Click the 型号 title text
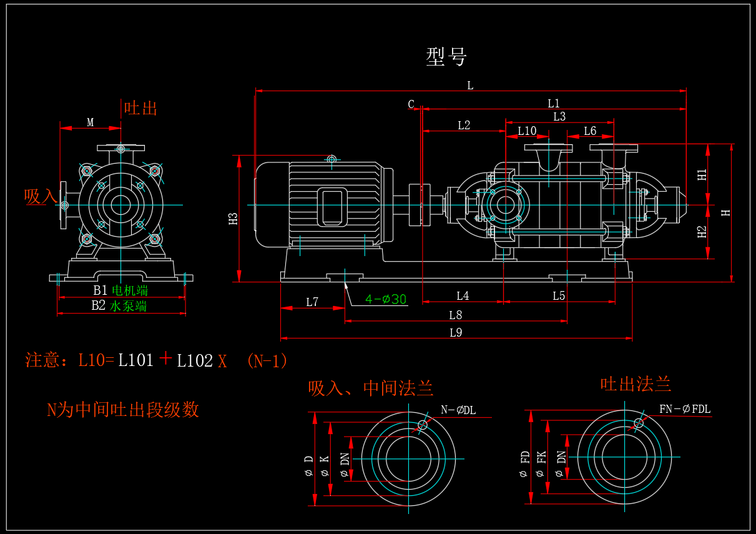The width and height of the screenshot is (756, 534). coord(446,56)
